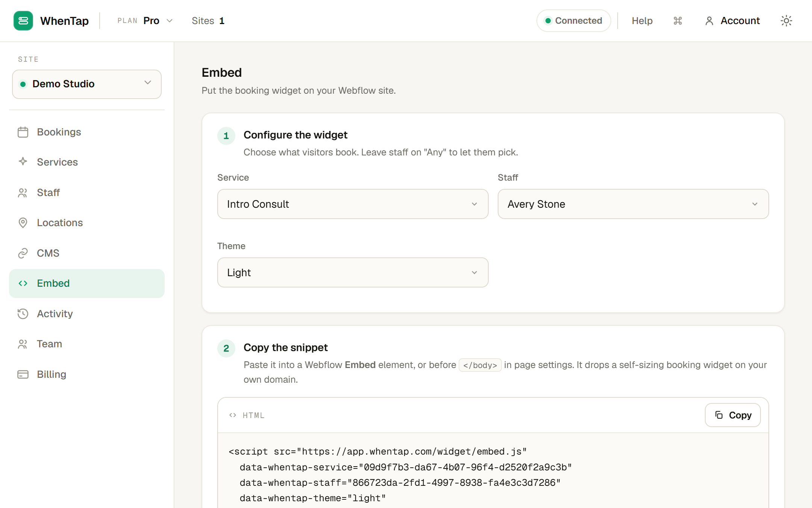The image size is (812, 508).
Task: Click the Staff people icon
Action: tap(23, 193)
